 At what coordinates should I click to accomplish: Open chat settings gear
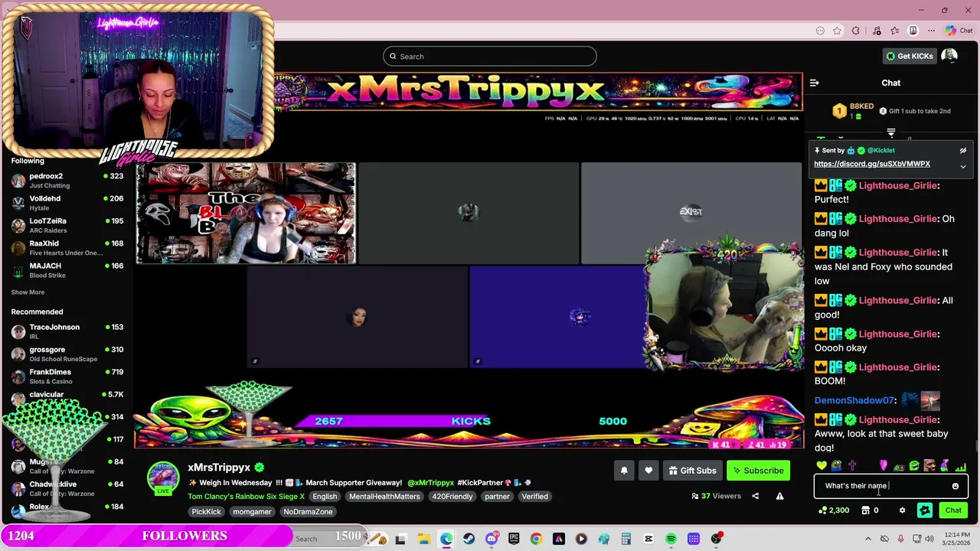pyautogui.click(x=902, y=510)
